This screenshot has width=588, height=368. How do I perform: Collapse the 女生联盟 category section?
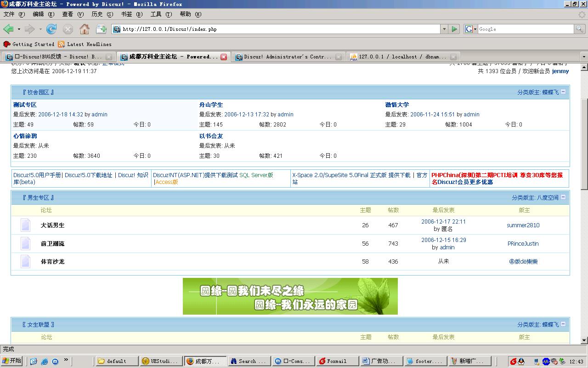[x=563, y=324]
